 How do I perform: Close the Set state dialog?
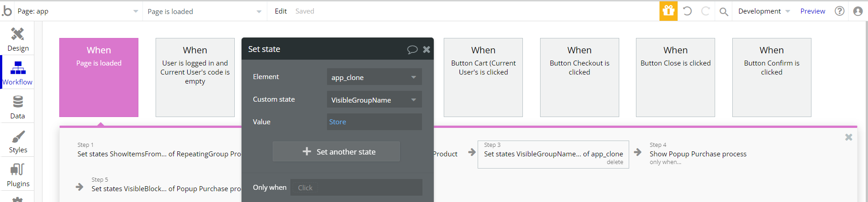[x=427, y=49]
